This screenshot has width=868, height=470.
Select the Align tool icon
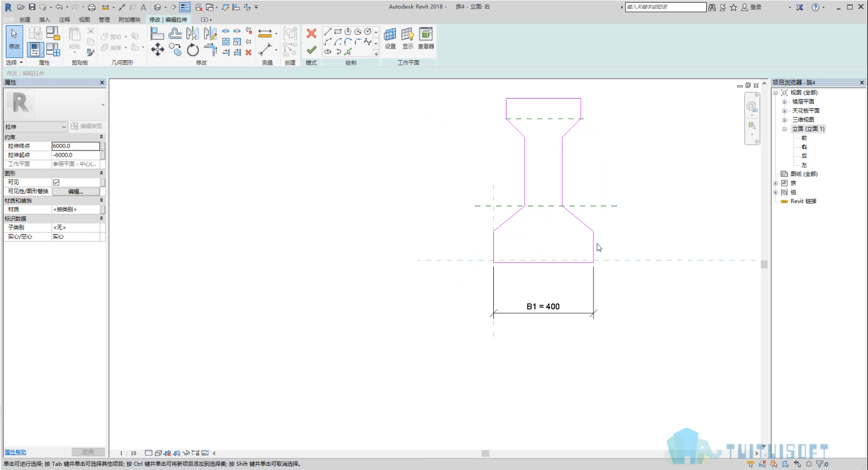pos(157,33)
